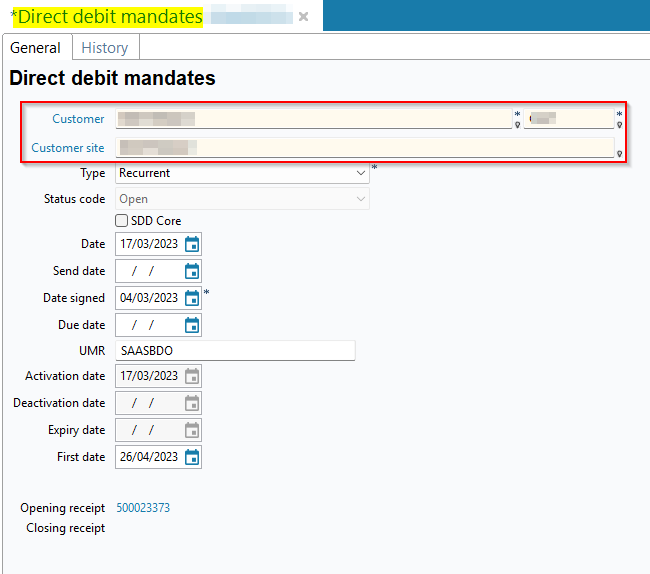
Task: Click into the UMR text field
Action: pos(235,351)
